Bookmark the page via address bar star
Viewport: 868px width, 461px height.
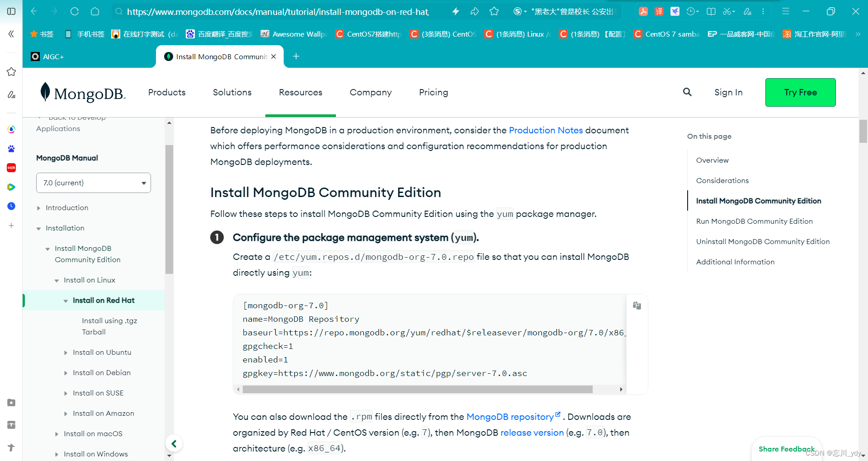[494, 11]
